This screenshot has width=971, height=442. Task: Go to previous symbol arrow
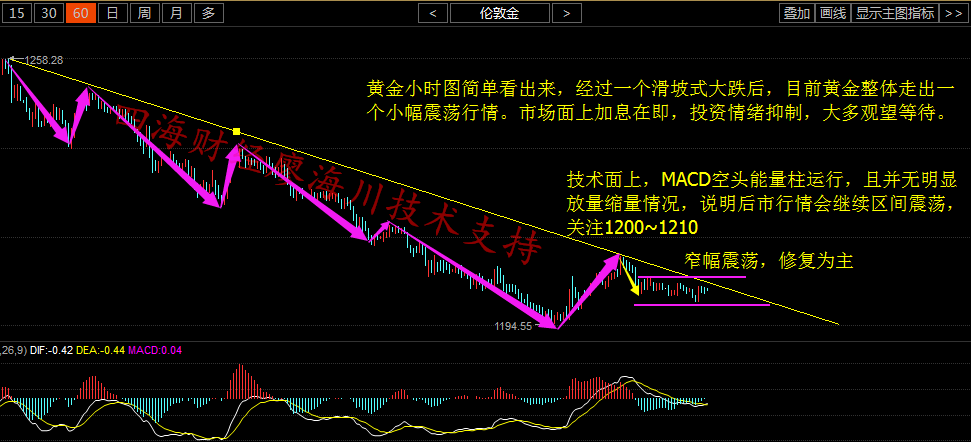coord(433,12)
